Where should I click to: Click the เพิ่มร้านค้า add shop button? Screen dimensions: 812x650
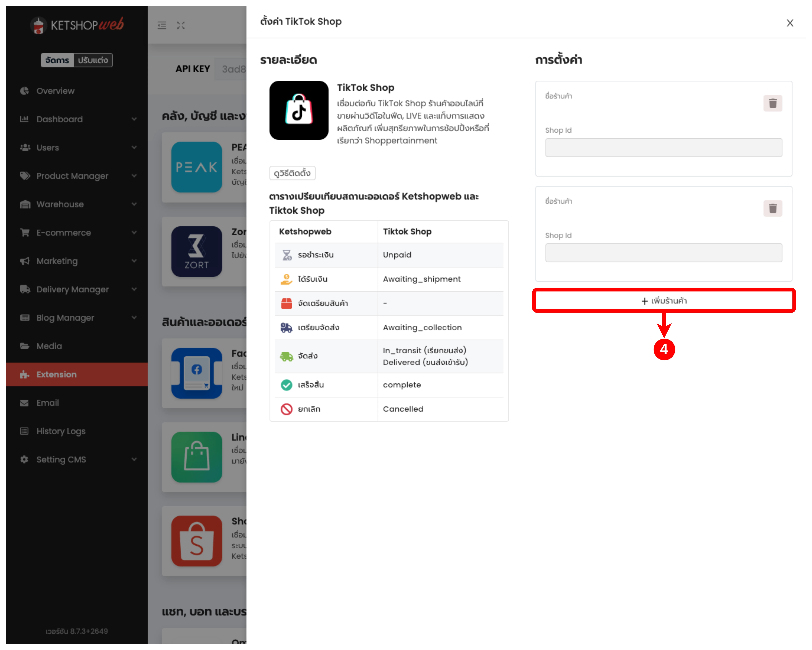(664, 301)
